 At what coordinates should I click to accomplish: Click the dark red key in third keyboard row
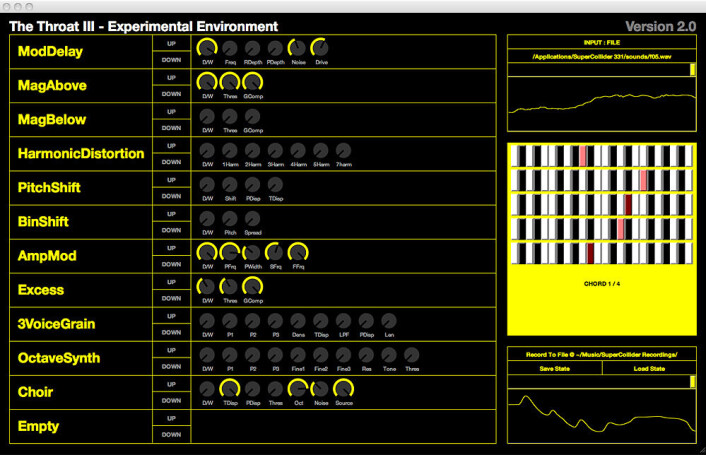628,204
